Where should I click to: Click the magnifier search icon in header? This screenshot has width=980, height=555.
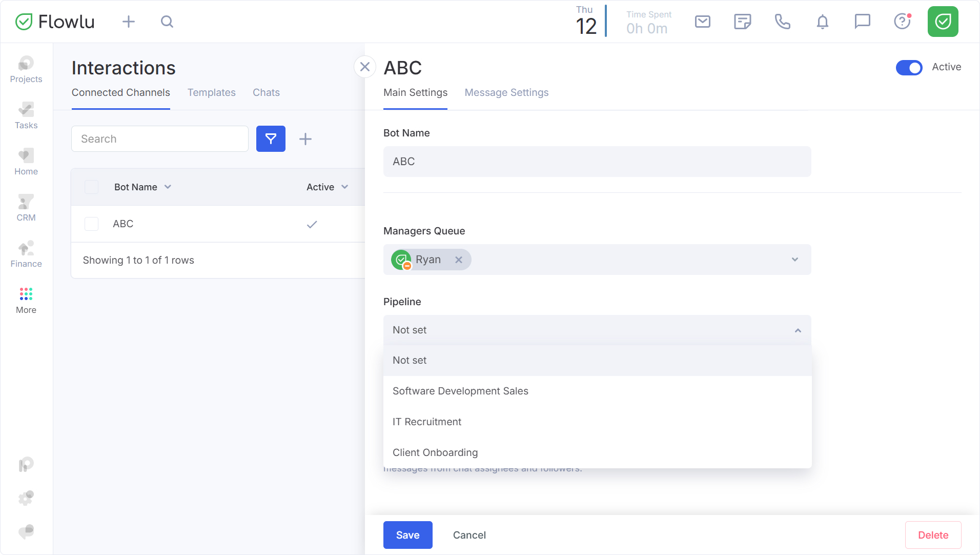(x=167, y=22)
